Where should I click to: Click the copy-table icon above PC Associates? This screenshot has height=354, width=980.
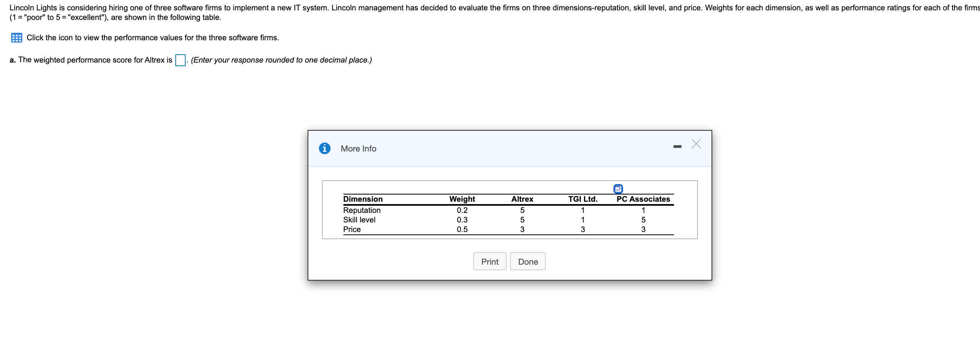click(618, 189)
